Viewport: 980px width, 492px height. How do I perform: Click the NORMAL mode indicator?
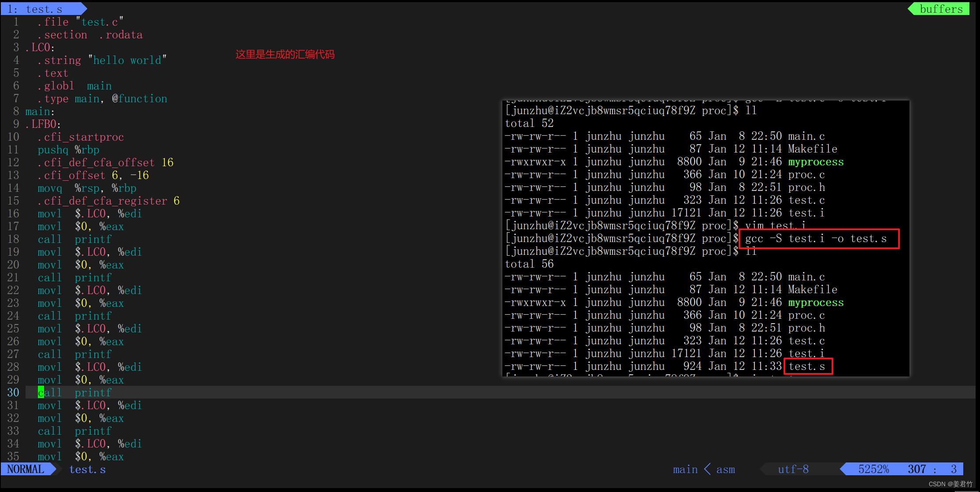[x=26, y=469]
